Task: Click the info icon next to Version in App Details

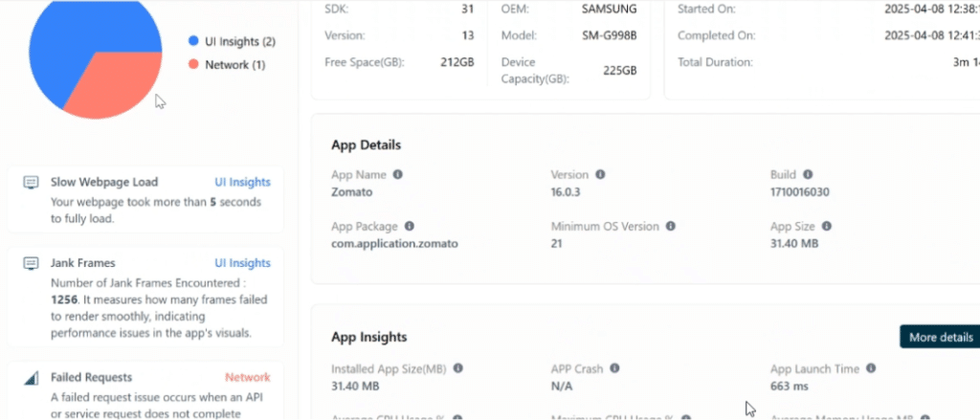Action: (600, 174)
